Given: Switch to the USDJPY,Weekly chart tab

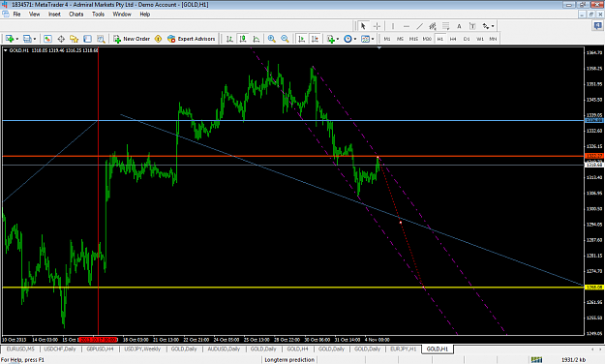Looking at the screenshot, I should [x=142, y=349].
